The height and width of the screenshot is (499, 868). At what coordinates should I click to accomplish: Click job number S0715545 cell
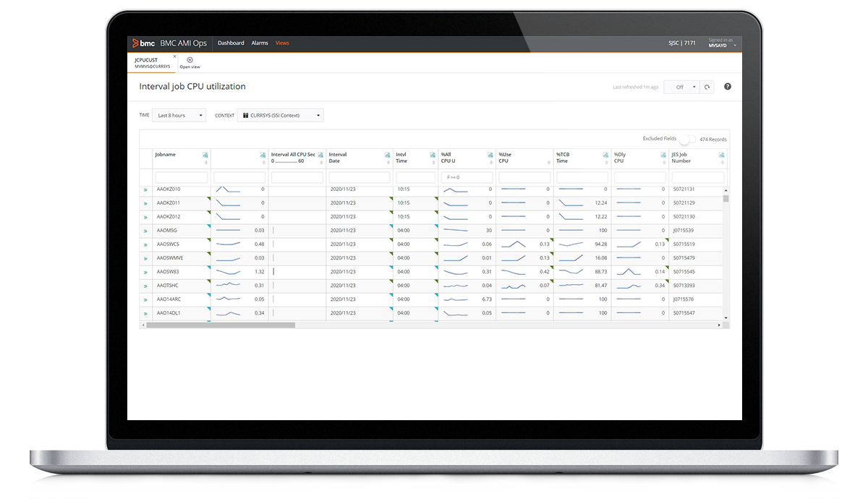684,272
